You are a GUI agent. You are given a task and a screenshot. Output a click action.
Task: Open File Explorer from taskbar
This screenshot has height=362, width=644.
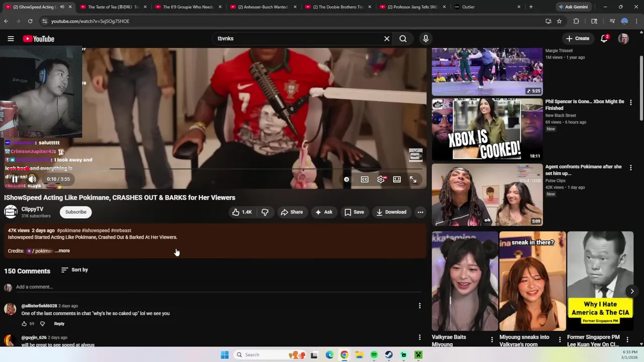click(x=359, y=355)
